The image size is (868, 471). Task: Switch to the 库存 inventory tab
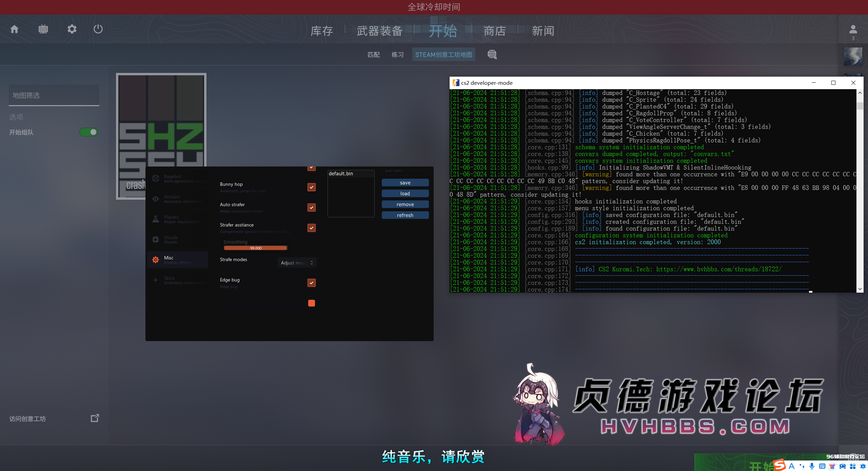tap(321, 31)
